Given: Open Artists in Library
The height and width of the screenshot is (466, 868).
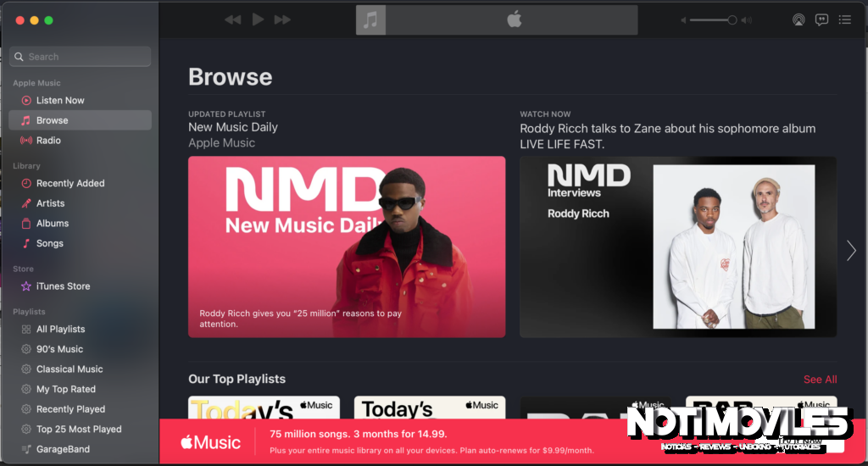Looking at the screenshot, I should click(x=81, y=203).
